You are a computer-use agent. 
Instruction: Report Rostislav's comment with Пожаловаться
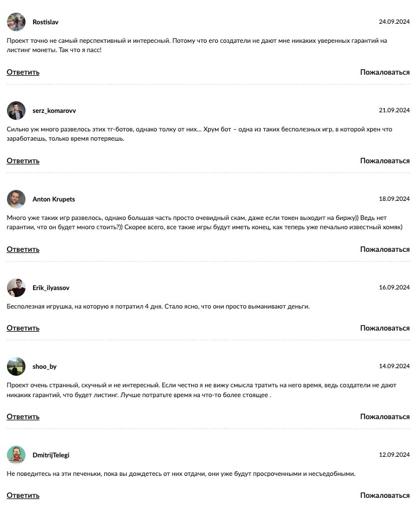(385, 72)
